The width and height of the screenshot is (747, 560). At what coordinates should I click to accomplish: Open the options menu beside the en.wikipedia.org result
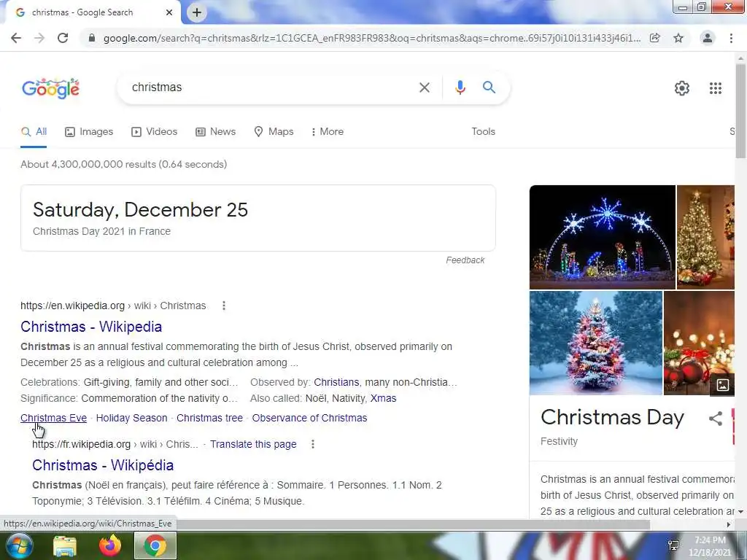coord(223,306)
